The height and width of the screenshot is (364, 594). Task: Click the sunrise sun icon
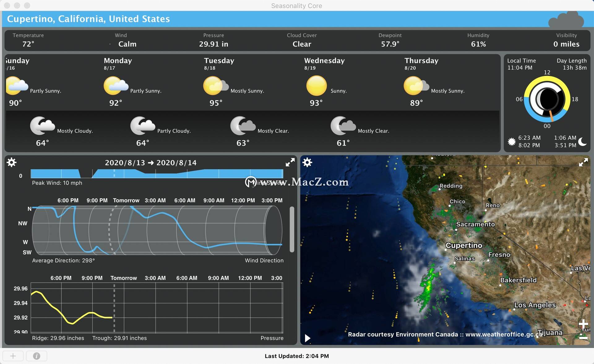[x=512, y=142]
